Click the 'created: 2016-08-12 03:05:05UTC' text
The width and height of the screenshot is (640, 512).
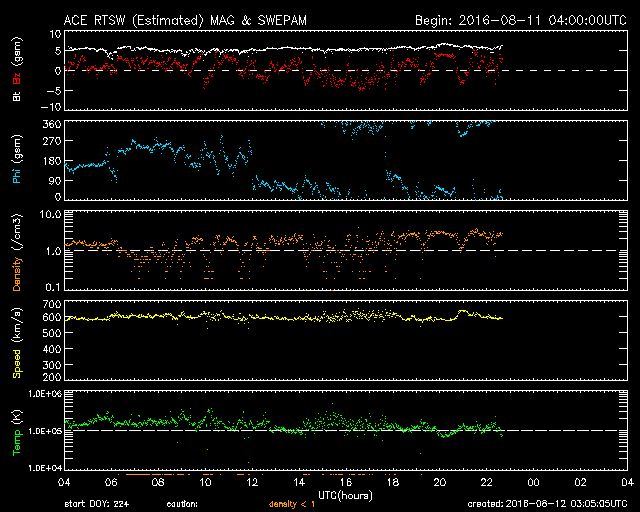547,504
